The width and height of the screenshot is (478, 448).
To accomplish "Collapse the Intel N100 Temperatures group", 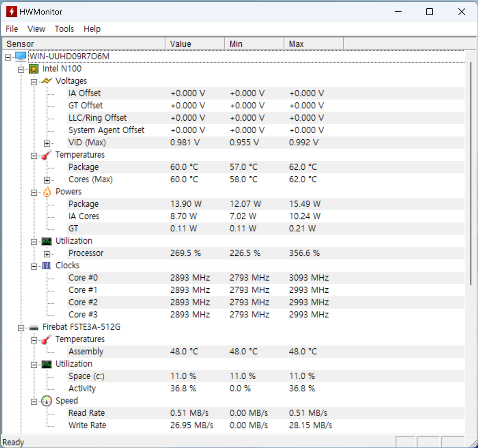I will (34, 156).
